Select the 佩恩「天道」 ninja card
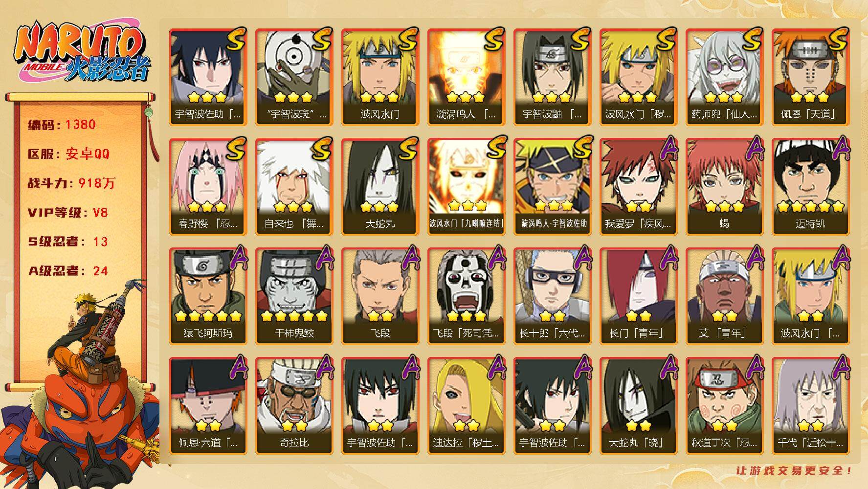 pyautogui.click(x=810, y=77)
